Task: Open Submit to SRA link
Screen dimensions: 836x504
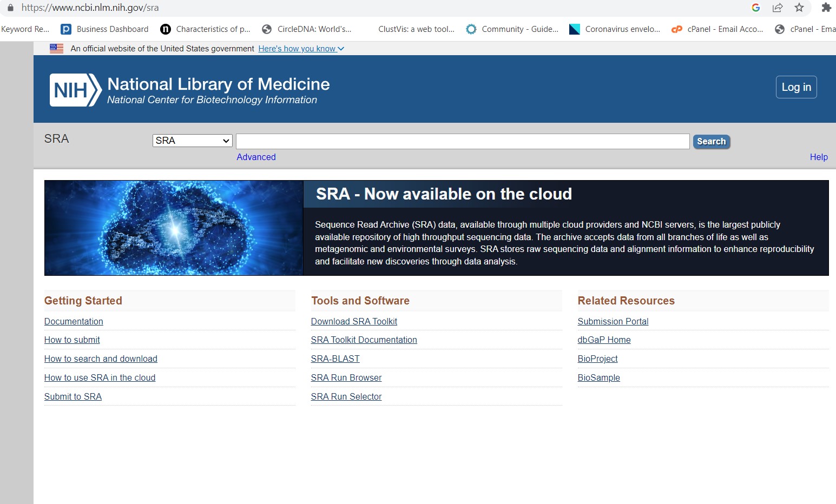Action: coord(73,396)
